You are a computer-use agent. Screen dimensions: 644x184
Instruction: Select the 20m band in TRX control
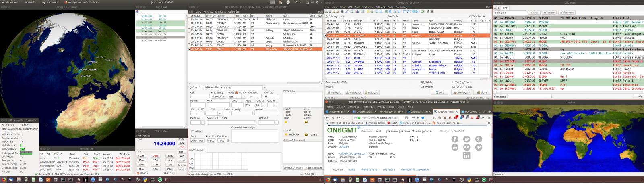pos(155,156)
